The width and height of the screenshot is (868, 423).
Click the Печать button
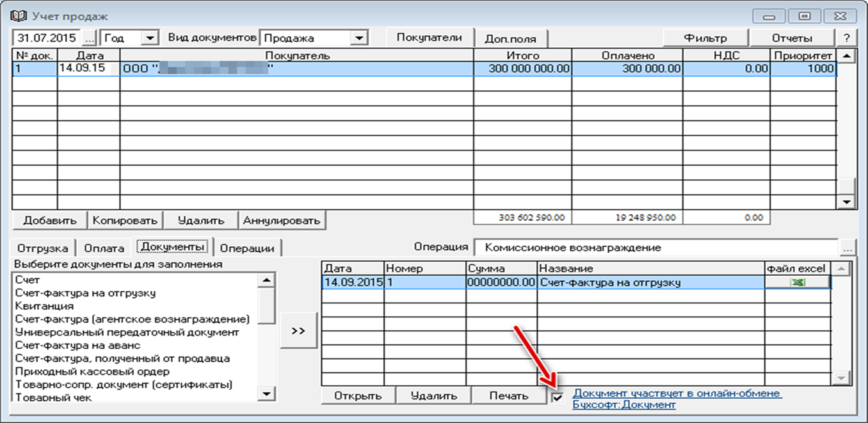pos(509,395)
